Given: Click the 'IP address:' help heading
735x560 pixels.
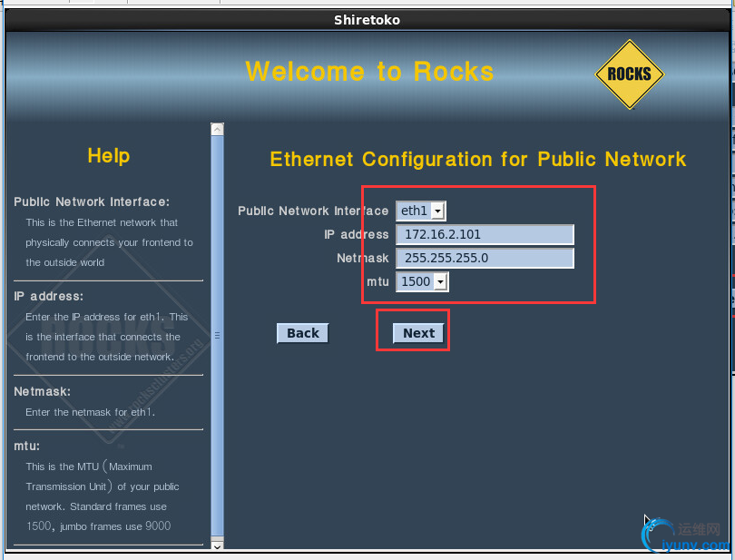Looking at the screenshot, I should [48, 297].
